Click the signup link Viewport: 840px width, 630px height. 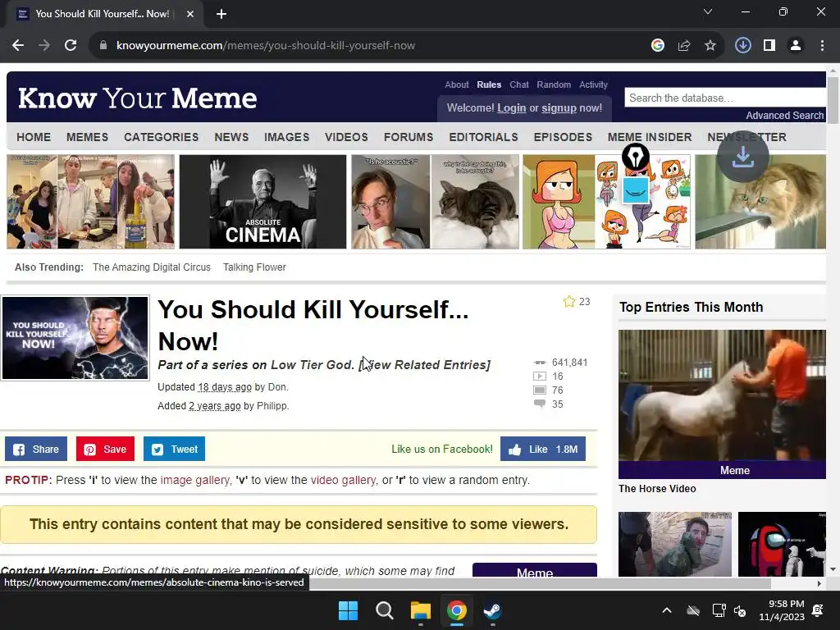pos(559,107)
